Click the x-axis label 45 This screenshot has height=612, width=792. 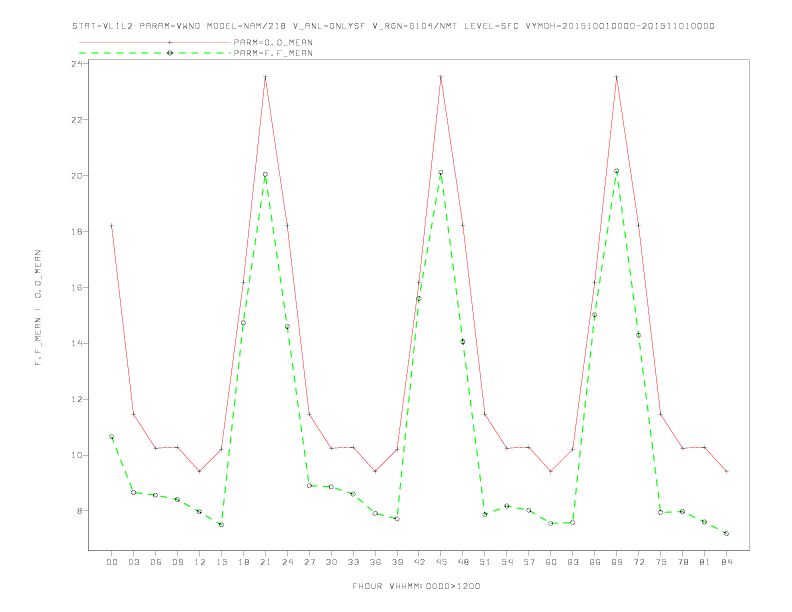click(441, 562)
